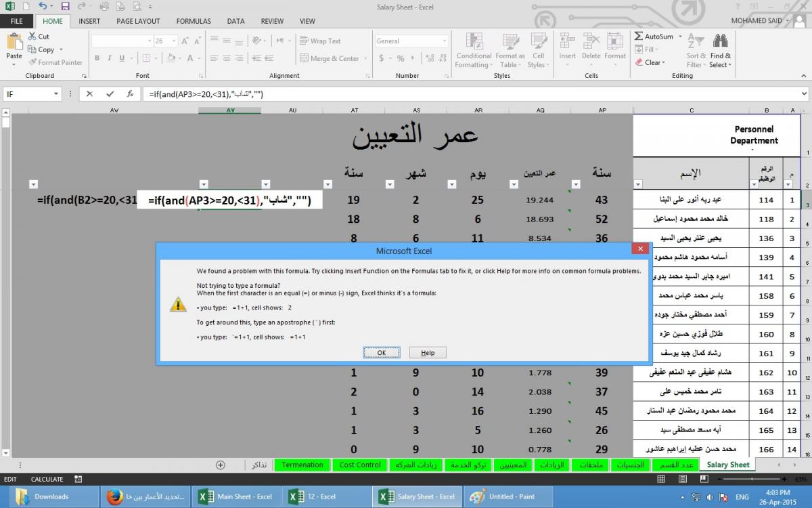Click the Enter checkmark in formula bar

point(110,94)
